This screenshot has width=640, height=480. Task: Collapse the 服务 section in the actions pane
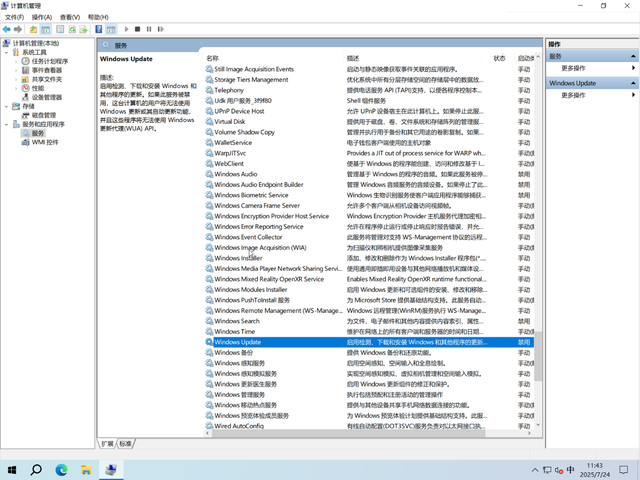633,56
